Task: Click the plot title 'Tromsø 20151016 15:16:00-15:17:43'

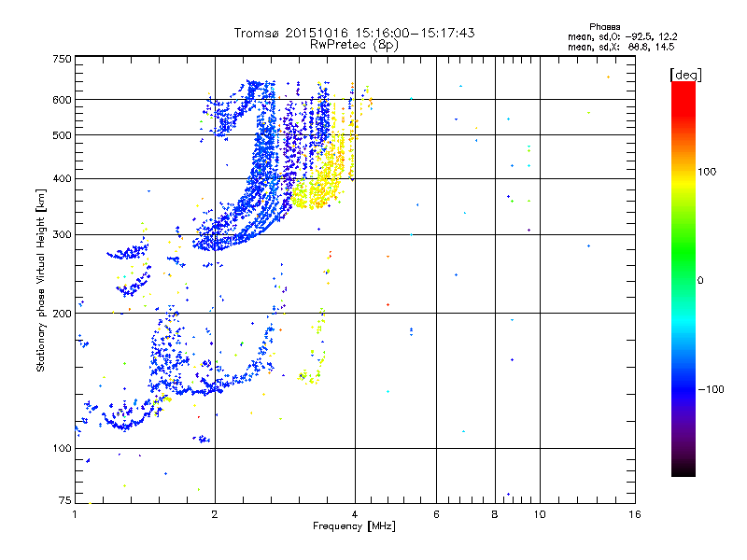Action: pyautogui.click(x=354, y=33)
